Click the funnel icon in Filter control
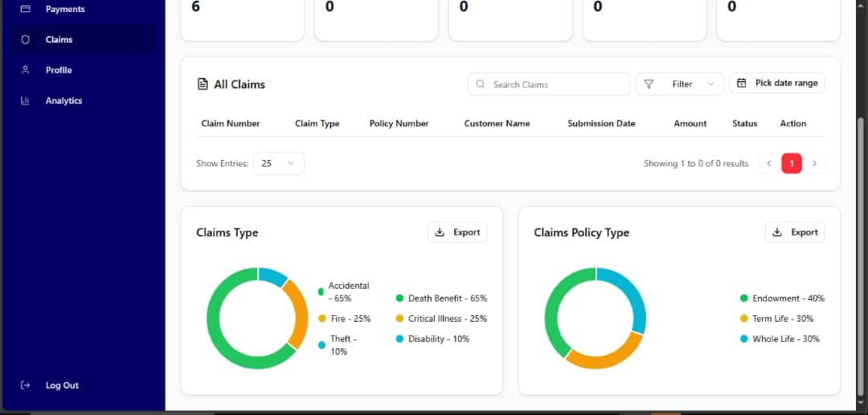The image size is (868, 415). [x=649, y=84]
